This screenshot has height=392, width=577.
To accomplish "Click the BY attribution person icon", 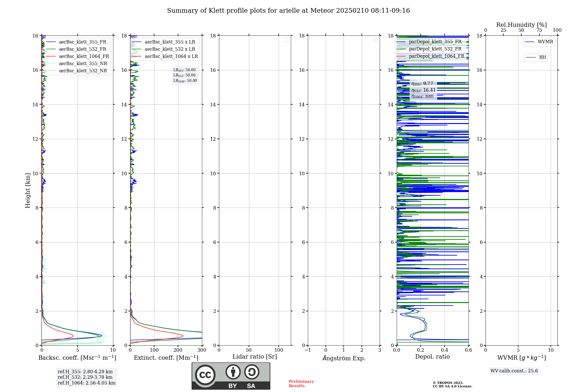I will tap(233, 372).
